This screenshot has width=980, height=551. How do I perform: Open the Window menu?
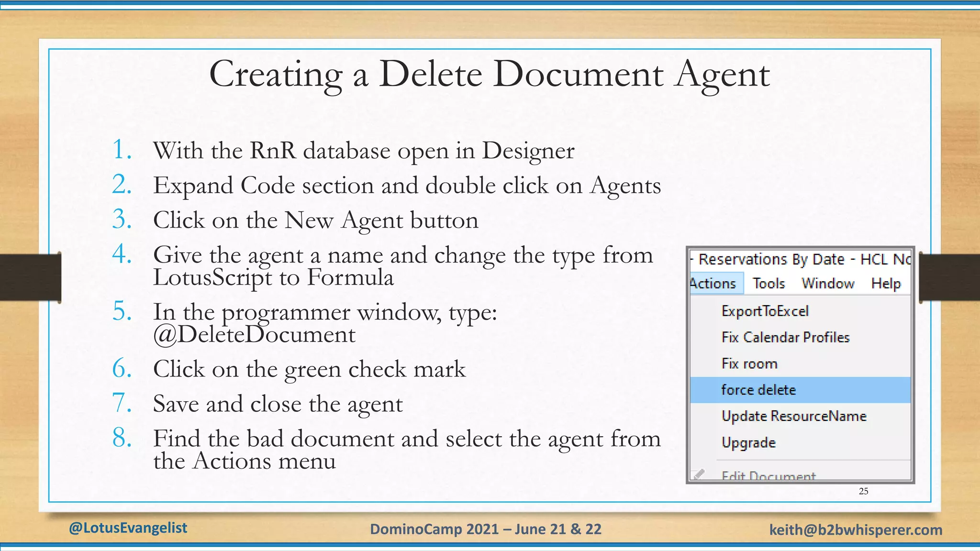(828, 284)
